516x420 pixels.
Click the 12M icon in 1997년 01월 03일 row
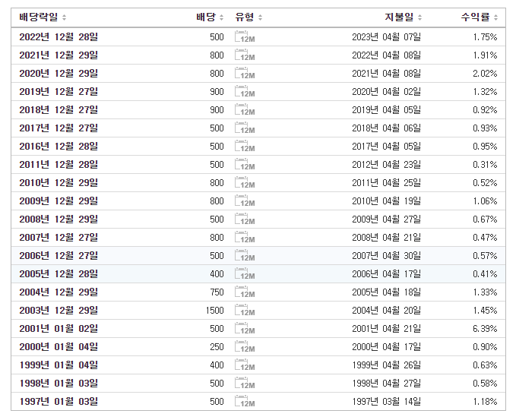point(245,402)
